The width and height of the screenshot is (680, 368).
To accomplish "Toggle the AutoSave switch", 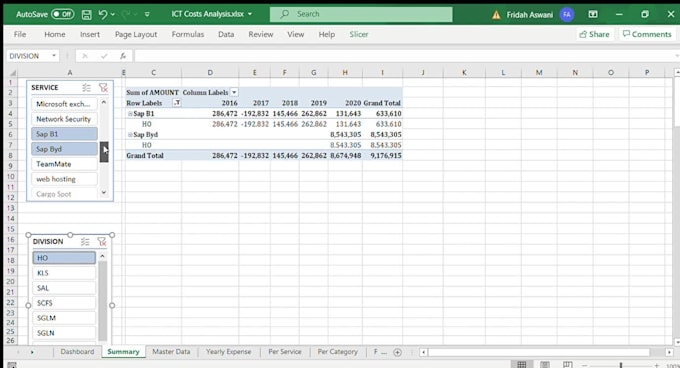I will [62, 14].
